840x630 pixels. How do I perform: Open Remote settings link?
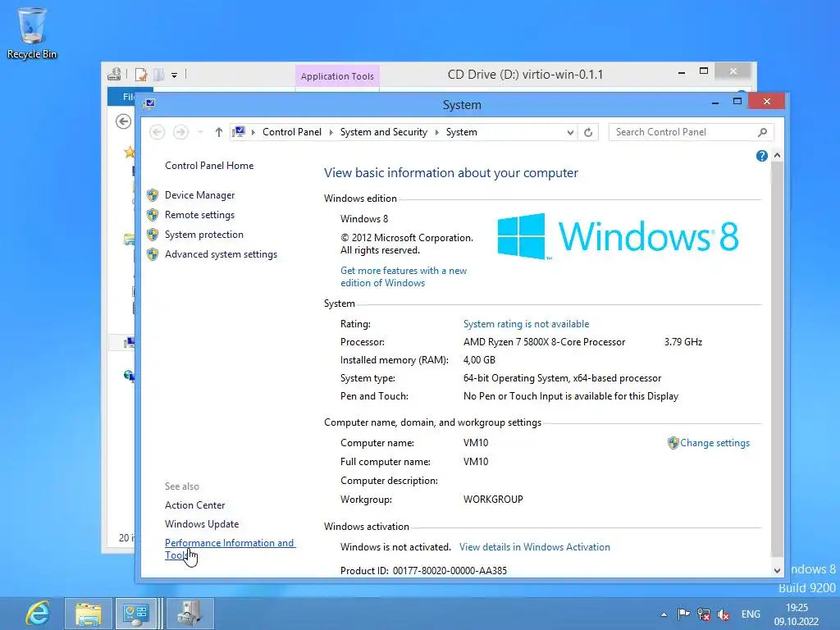[199, 215]
